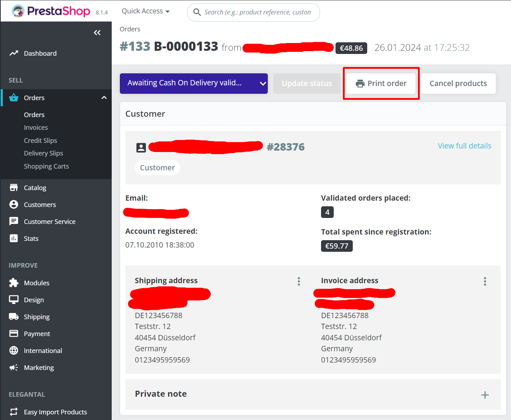
Task: Click the Design monitor icon
Action: pyautogui.click(x=14, y=300)
